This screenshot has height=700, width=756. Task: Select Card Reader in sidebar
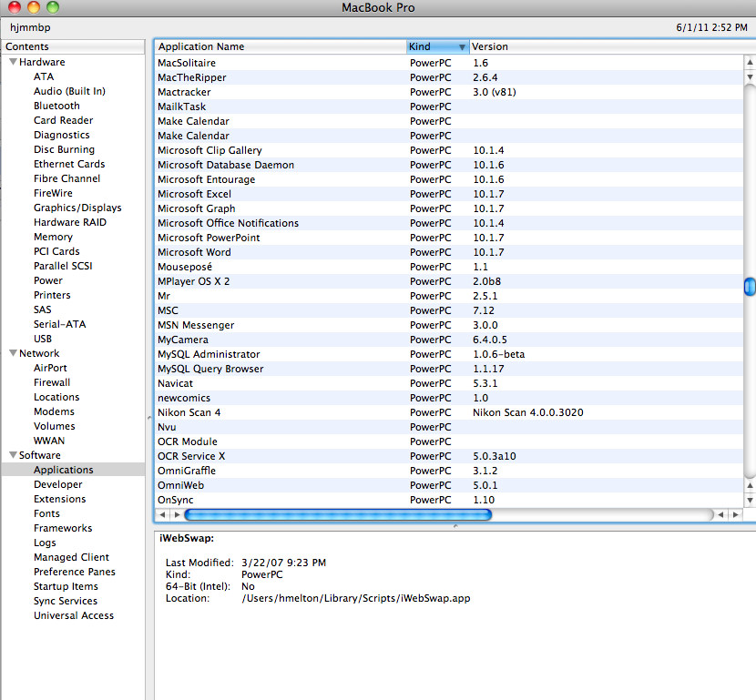pyautogui.click(x=63, y=120)
